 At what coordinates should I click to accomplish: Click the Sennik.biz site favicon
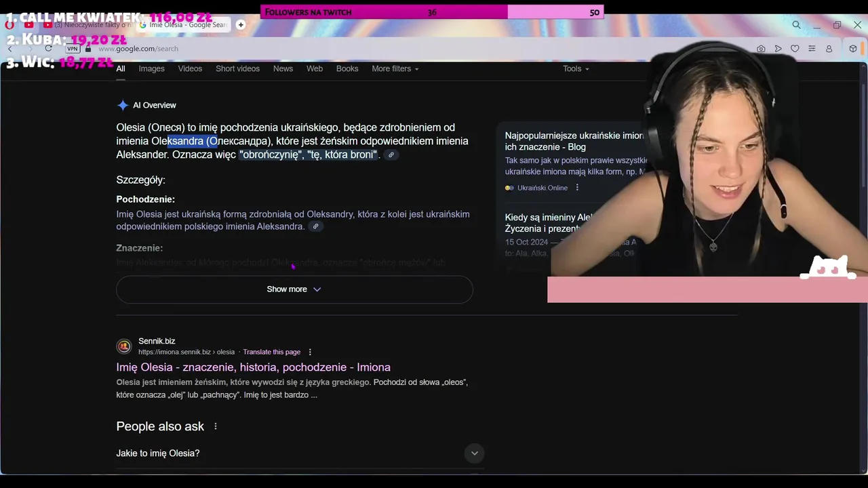tap(124, 346)
